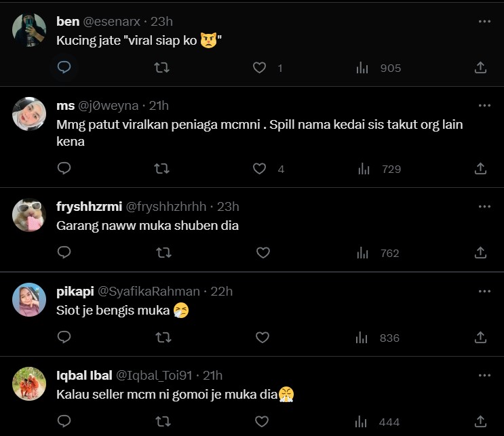Retweet fryshhzrmi's "Garang naww" tweet
Viewport: 504px width, 436px height.
click(163, 253)
